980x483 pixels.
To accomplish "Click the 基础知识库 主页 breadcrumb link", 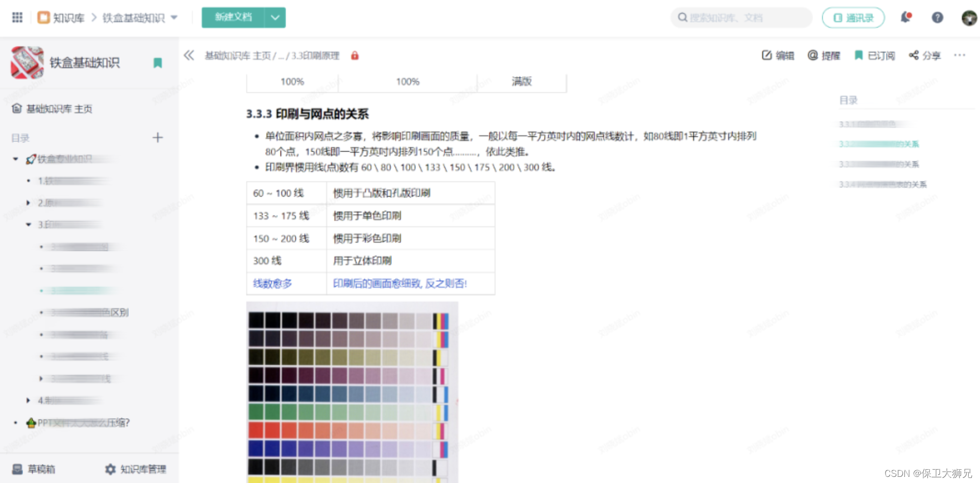I will coord(238,56).
